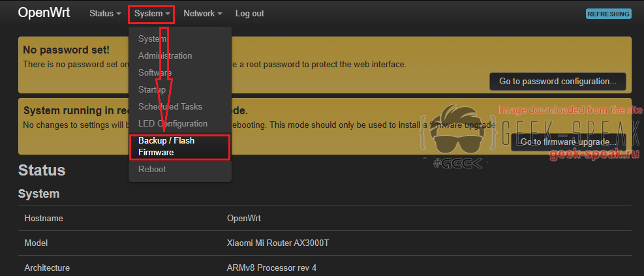The image size is (644, 276).
Task: Click Go to firmware upgrade button
Action: tap(568, 142)
